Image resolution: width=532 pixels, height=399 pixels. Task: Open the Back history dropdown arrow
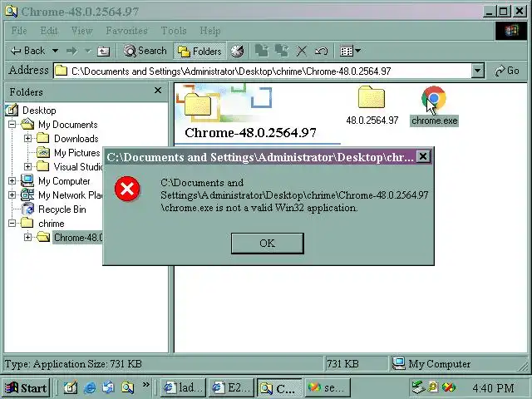[x=55, y=51]
